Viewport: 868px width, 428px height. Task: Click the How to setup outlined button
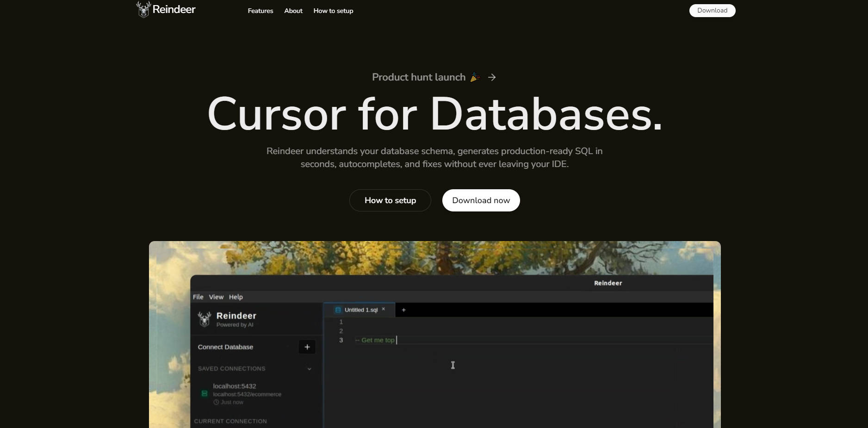[x=390, y=200]
